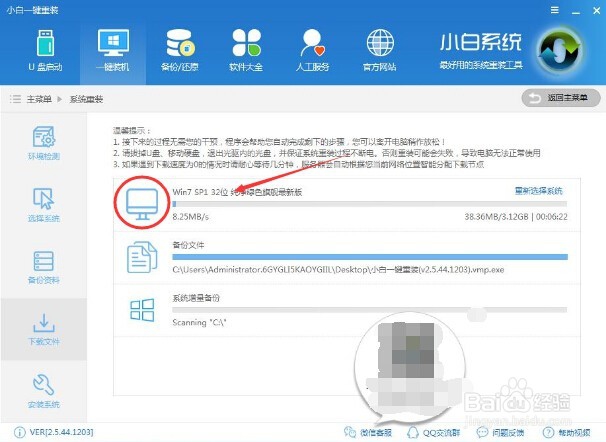
Task: Select the 一键装机 tab
Action: click(x=113, y=51)
